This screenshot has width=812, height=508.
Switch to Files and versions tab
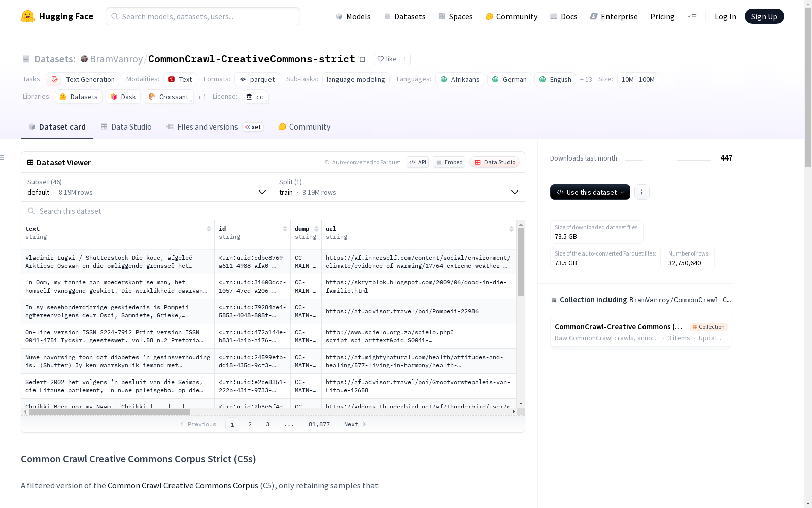click(215, 127)
